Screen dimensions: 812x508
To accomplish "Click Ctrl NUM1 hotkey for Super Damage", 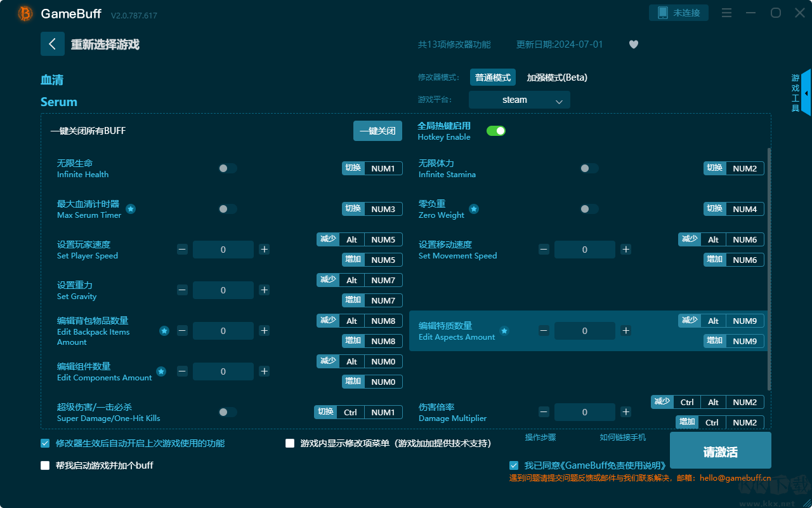I will click(x=369, y=412).
